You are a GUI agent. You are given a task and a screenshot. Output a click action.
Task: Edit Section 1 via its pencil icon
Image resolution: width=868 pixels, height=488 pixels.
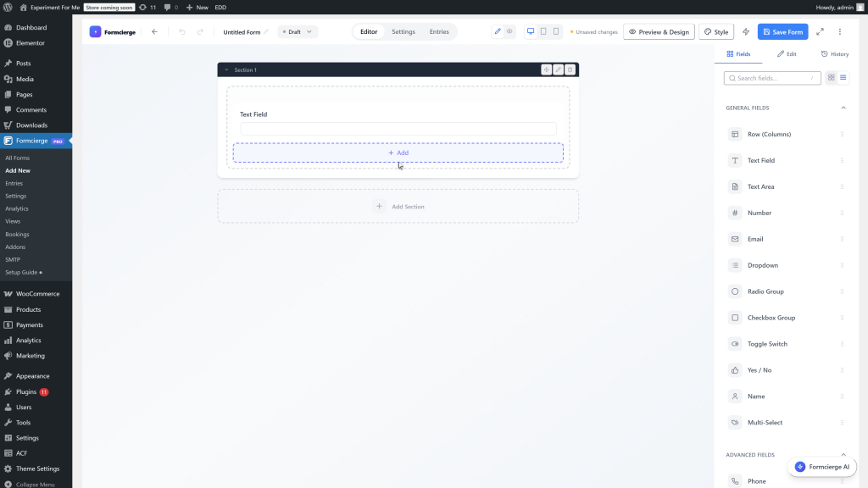point(559,69)
